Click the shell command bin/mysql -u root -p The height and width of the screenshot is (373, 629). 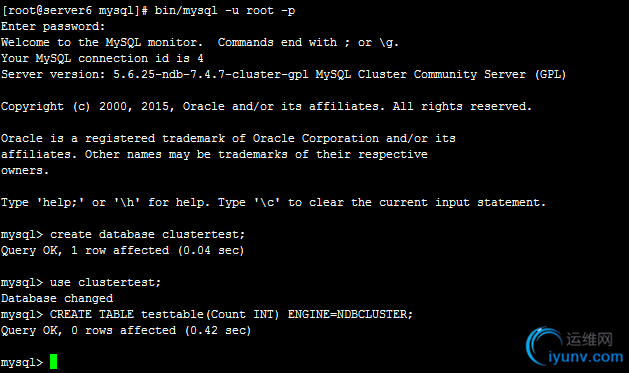(225, 10)
